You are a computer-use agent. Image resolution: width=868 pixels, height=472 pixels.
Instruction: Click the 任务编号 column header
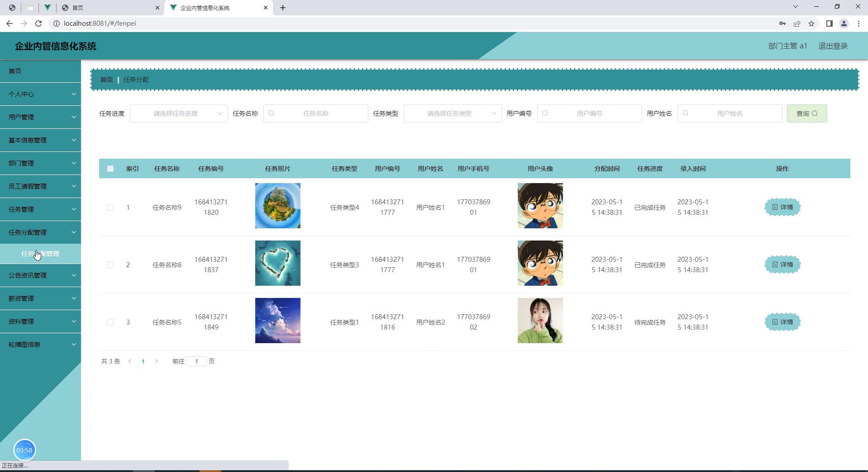coord(211,169)
